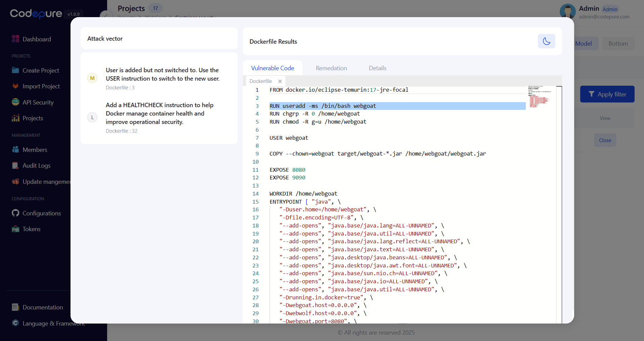The width and height of the screenshot is (644, 341).
Task: Close the Dockerfile editor tab
Action: tap(280, 81)
